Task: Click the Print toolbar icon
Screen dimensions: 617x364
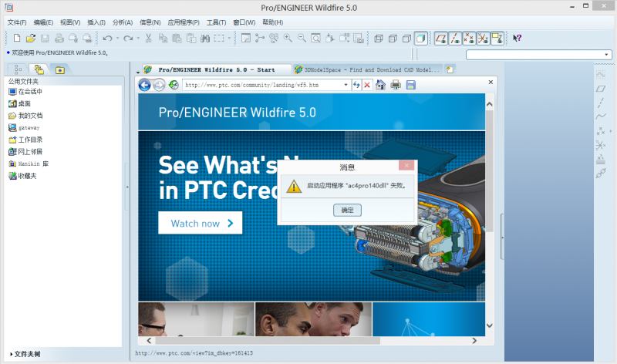Action: click(x=59, y=38)
